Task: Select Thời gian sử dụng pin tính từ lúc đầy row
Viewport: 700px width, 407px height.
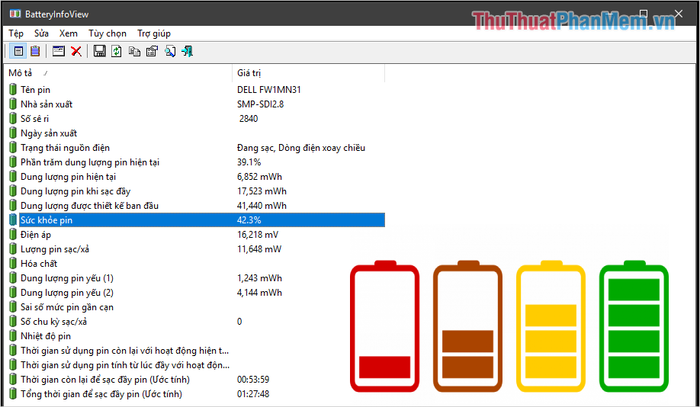Action: [x=196, y=365]
